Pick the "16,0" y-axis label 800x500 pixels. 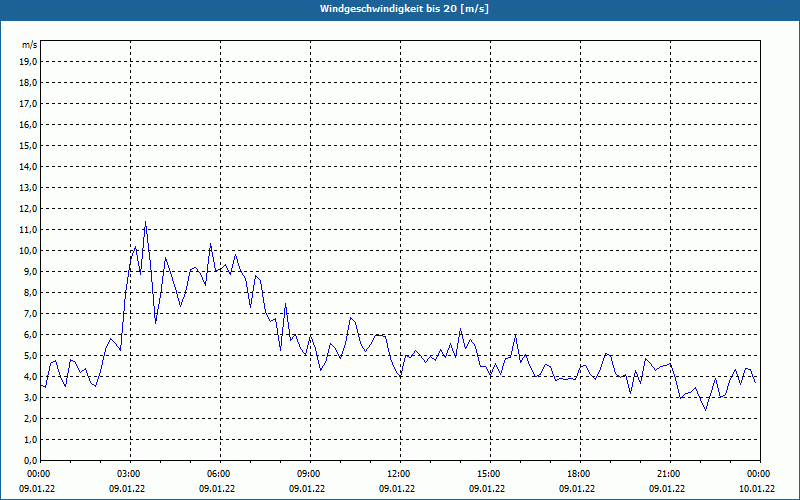(28, 124)
